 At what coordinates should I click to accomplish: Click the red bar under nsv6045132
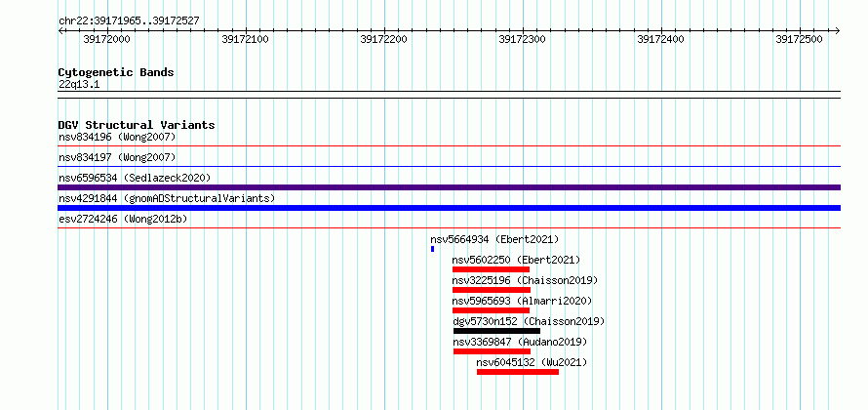(x=518, y=372)
